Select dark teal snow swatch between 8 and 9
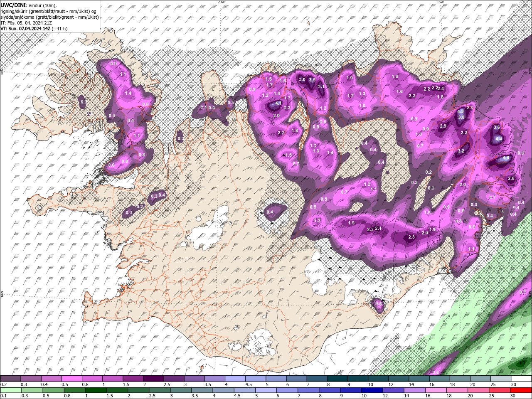The image size is (532, 399). pyautogui.click(x=337, y=379)
